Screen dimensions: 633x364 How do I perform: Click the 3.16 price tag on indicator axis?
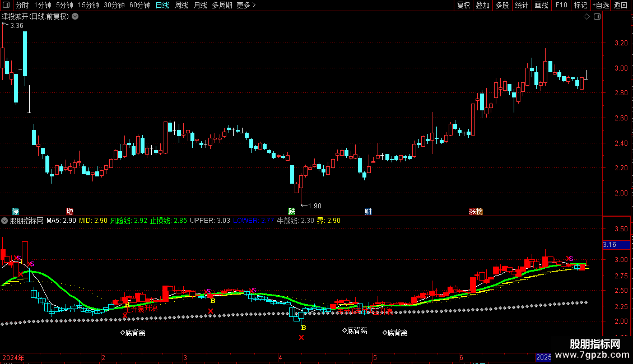coord(616,245)
